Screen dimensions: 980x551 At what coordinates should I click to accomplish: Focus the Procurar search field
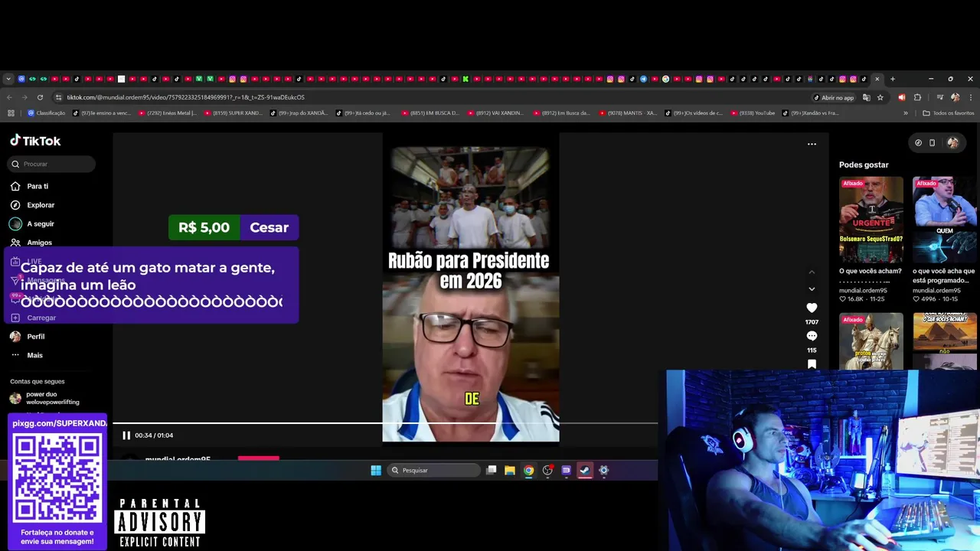[52, 164]
